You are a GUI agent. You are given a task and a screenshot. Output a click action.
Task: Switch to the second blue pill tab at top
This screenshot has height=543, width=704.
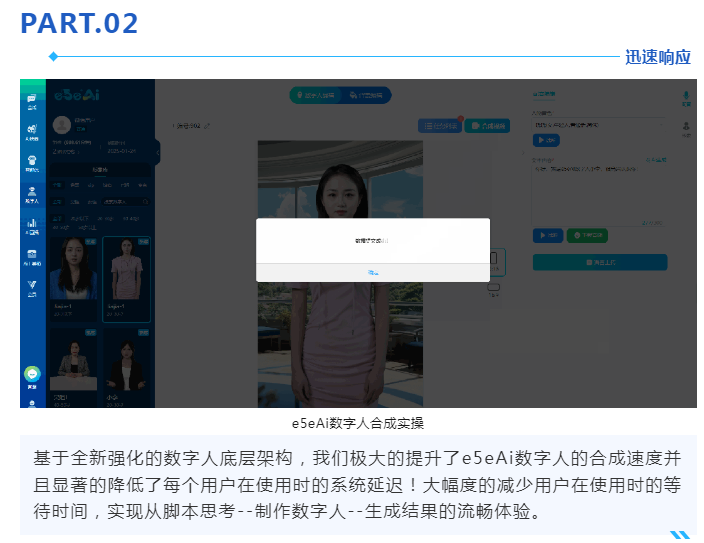(366, 95)
